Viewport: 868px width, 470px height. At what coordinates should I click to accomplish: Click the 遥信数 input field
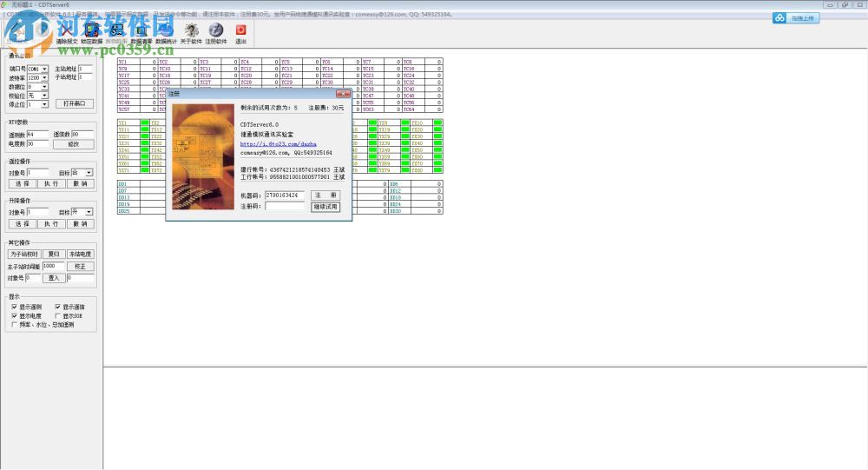click(82, 135)
